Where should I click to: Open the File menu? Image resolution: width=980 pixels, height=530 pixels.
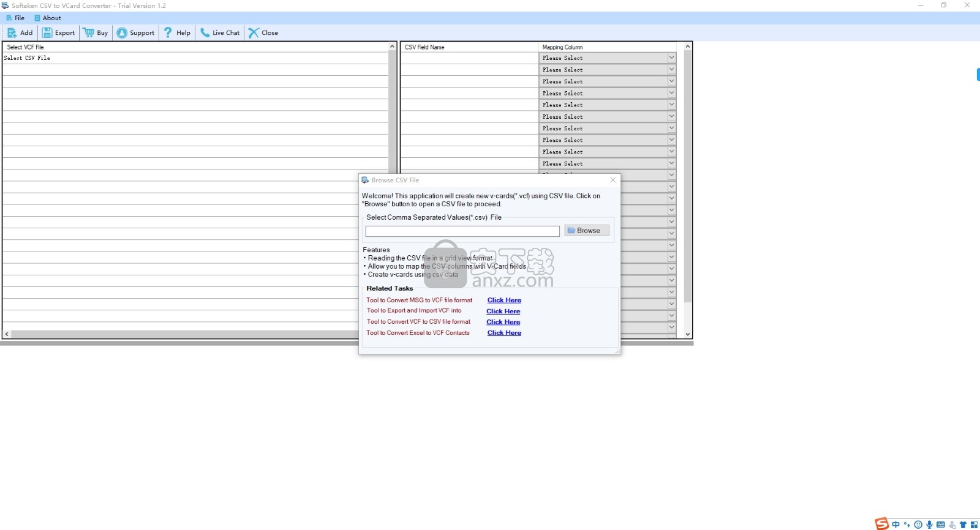pyautogui.click(x=15, y=18)
